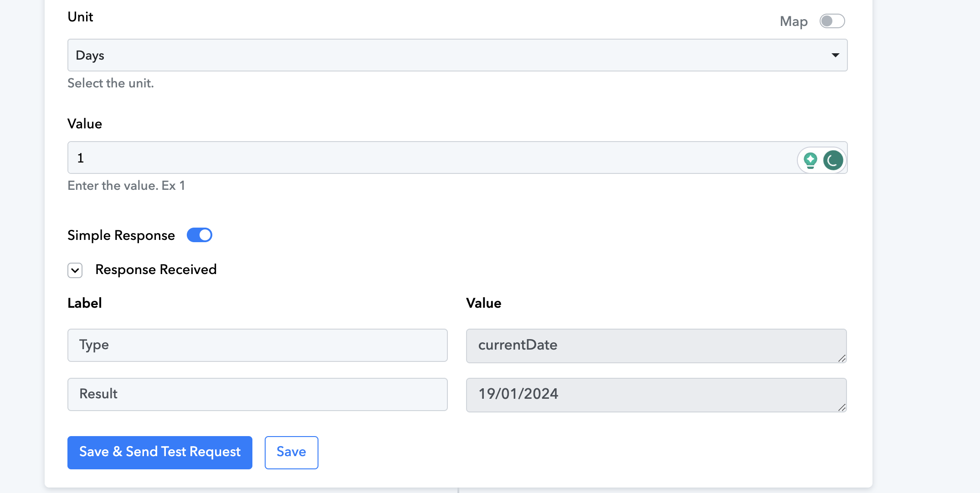Select the 19/01/2024 result value box
Viewport: 980px width, 493px height.
pos(657,395)
